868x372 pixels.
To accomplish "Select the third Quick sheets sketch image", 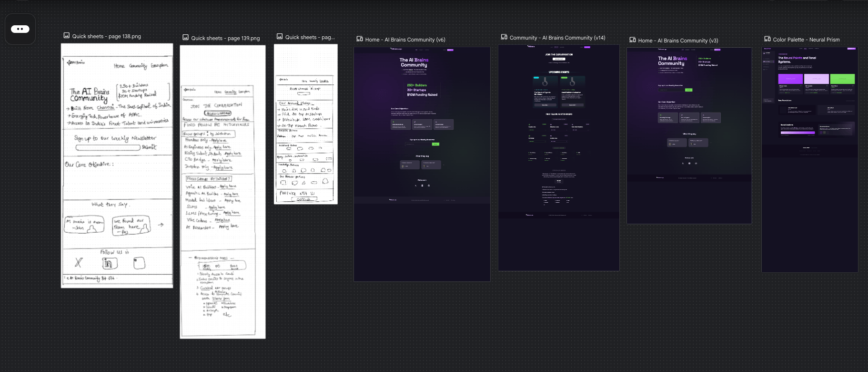I will click(306, 124).
